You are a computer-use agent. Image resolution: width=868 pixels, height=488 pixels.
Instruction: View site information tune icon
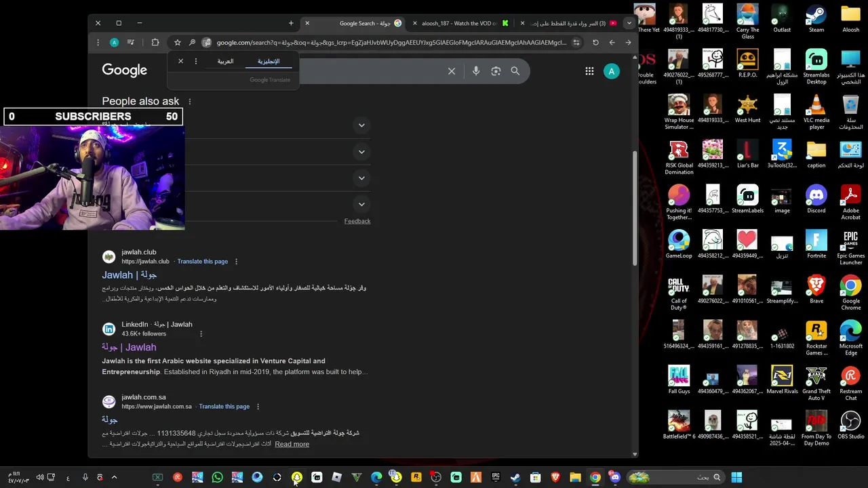point(576,43)
